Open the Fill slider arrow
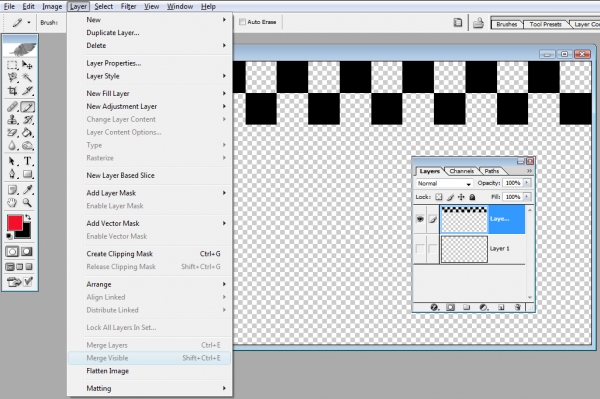Image resolution: width=600 pixels, height=399 pixels. click(x=527, y=197)
